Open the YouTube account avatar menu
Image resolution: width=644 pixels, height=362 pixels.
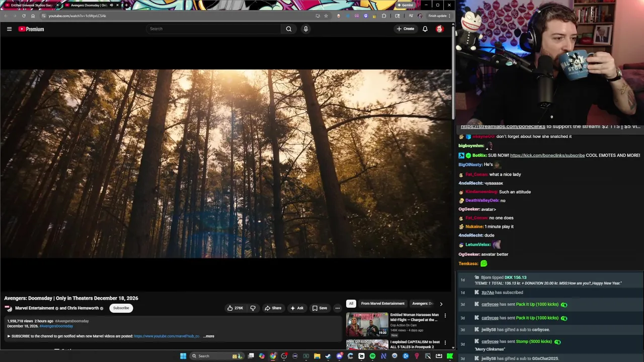(439, 29)
